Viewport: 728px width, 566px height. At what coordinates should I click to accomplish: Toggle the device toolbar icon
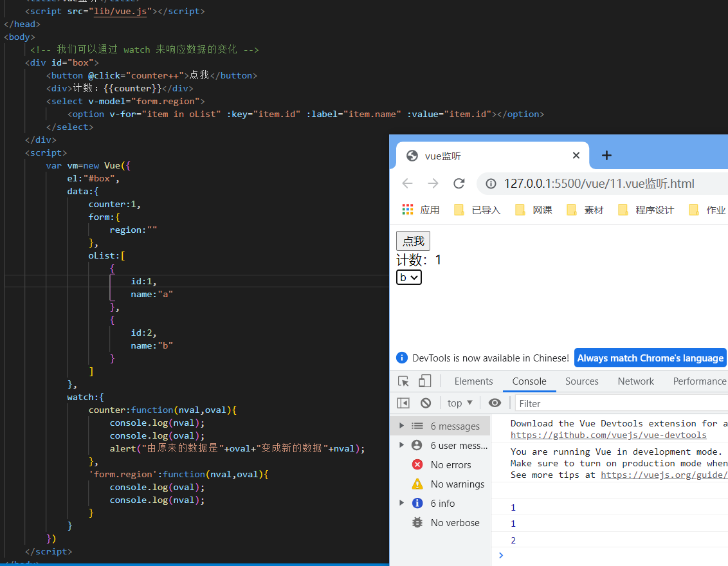pos(425,381)
